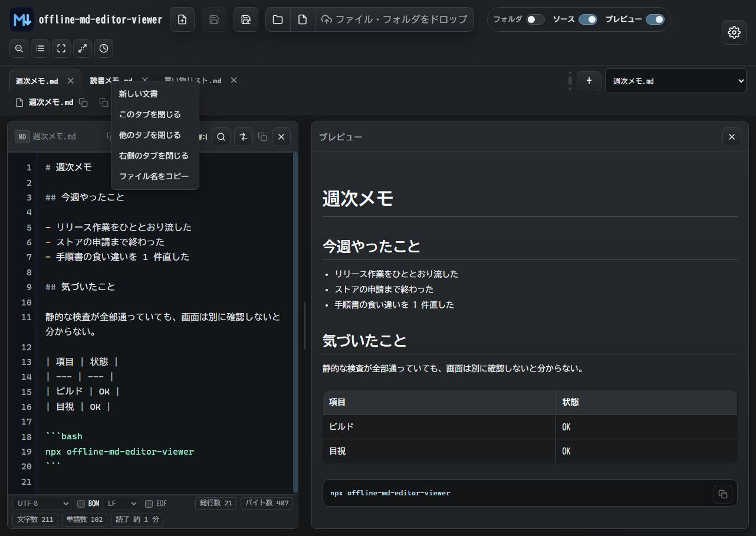Click the バイト数 407 status badge
This screenshot has height=536, width=756.
tap(267, 503)
